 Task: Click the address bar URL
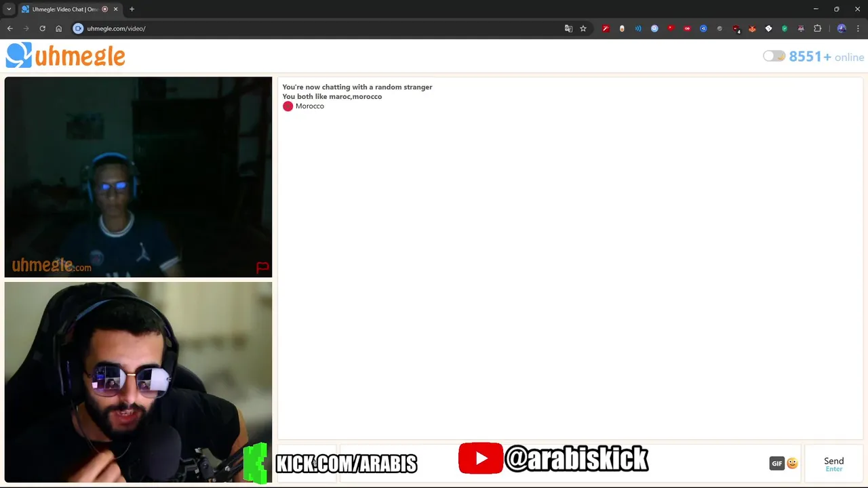[x=116, y=28]
